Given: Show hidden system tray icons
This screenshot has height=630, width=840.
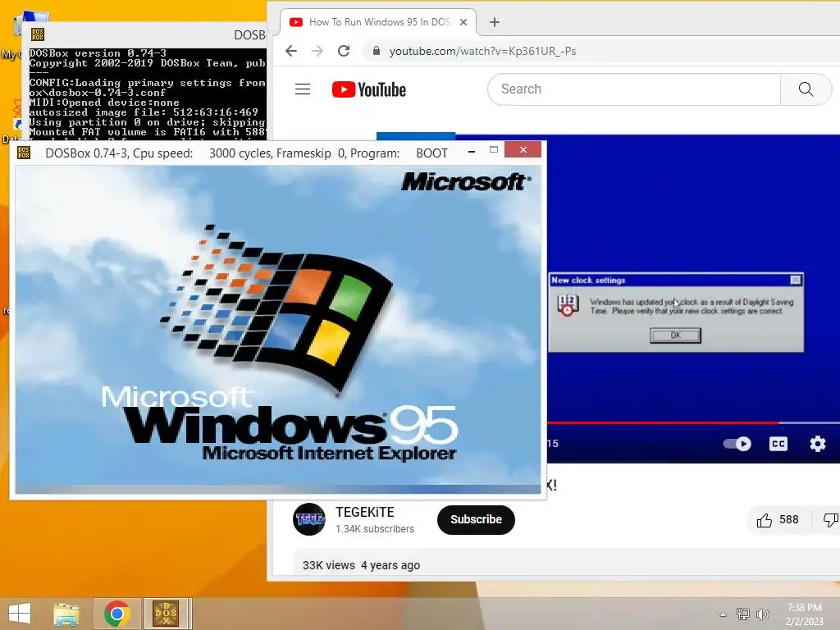Looking at the screenshot, I should pyautogui.click(x=723, y=614).
